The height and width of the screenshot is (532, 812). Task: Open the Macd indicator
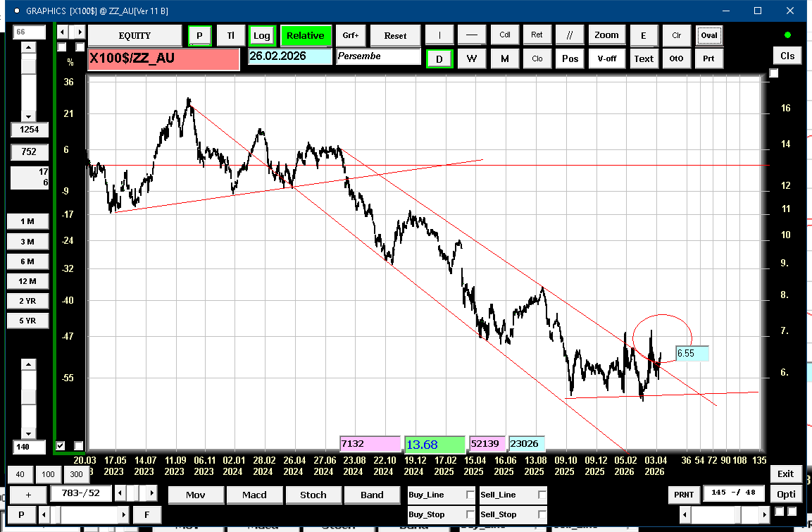pos(254,495)
